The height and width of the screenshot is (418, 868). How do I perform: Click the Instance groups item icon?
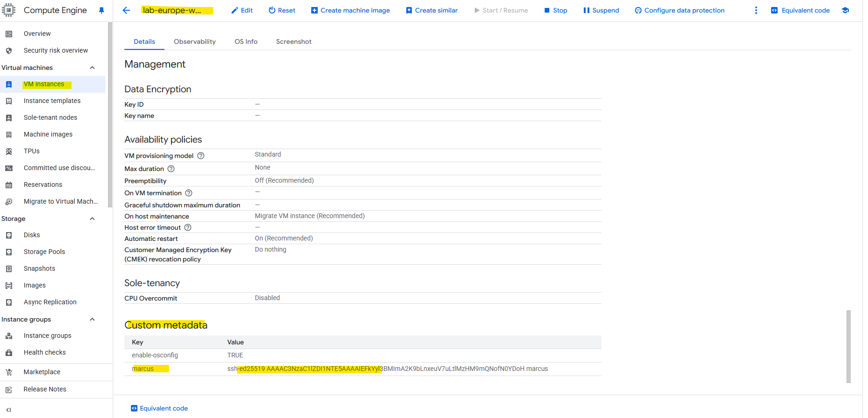pyautogui.click(x=9, y=336)
